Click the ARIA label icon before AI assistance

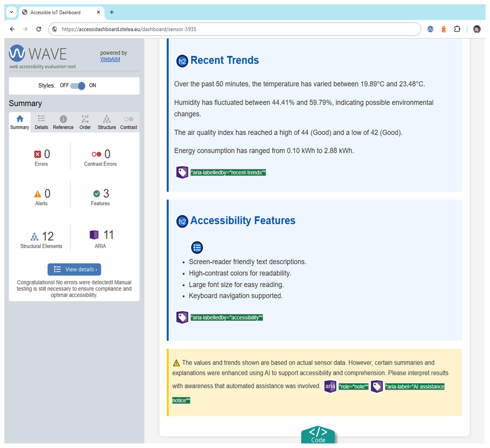tap(377, 387)
